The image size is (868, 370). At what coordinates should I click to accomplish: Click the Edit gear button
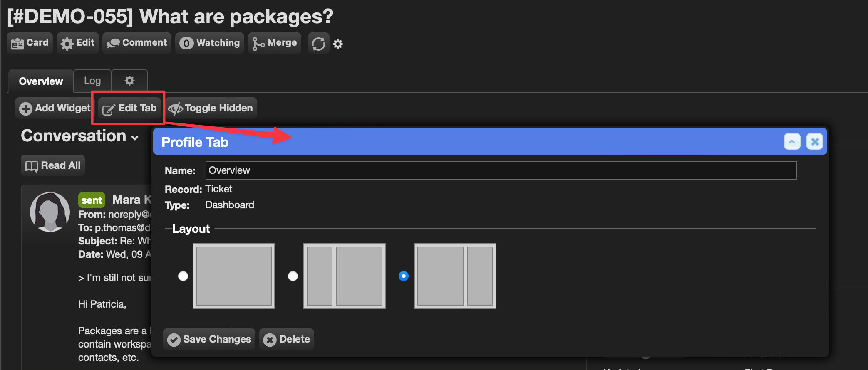[78, 43]
